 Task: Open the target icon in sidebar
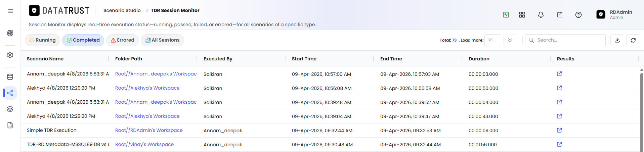[x=10, y=33]
